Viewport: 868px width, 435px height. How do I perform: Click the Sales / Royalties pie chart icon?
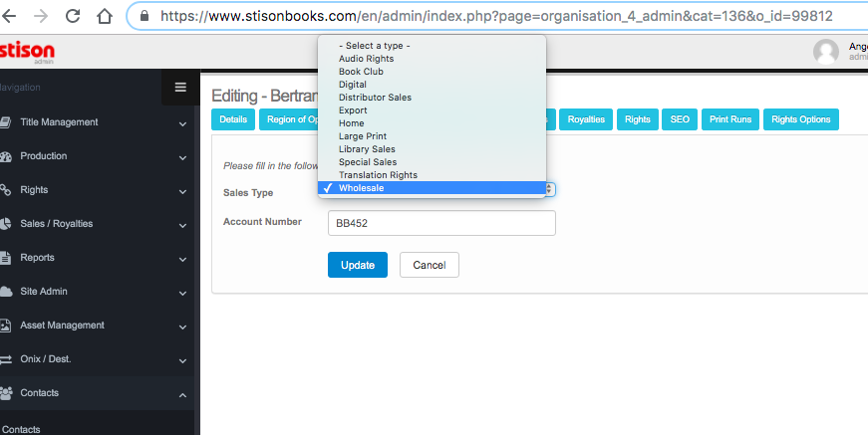click(5, 224)
